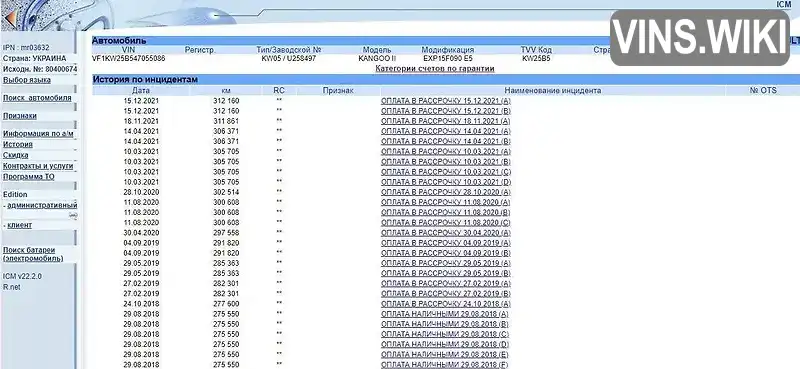Viewport: 800px width, 369px height.
Task: Open incident ОПЛАТА В РАССРОЧКУ 28.10.2020 (A)
Action: click(x=445, y=192)
